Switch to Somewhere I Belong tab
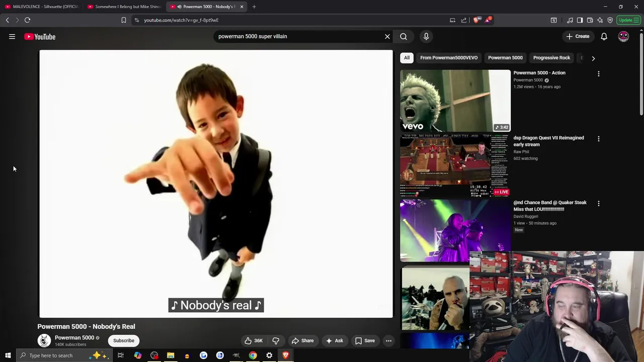The image size is (644, 362). tap(125, 7)
